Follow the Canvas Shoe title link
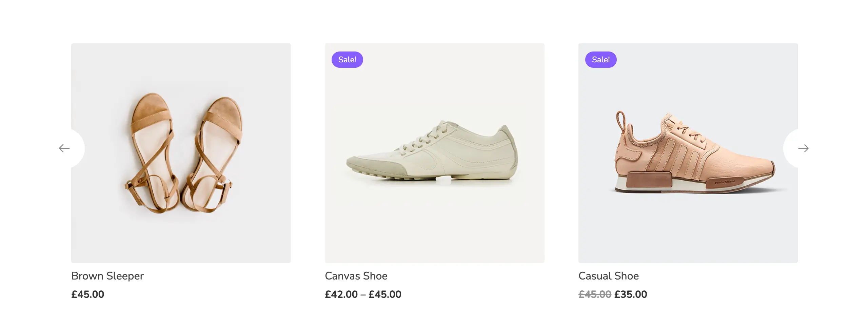The height and width of the screenshot is (330, 868). coord(356,276)
